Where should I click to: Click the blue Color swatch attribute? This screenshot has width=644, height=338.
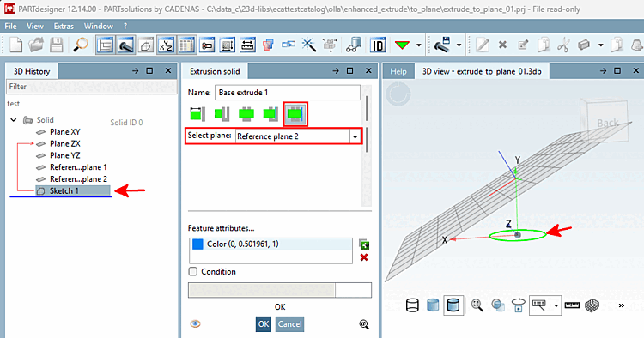point(197,244)
